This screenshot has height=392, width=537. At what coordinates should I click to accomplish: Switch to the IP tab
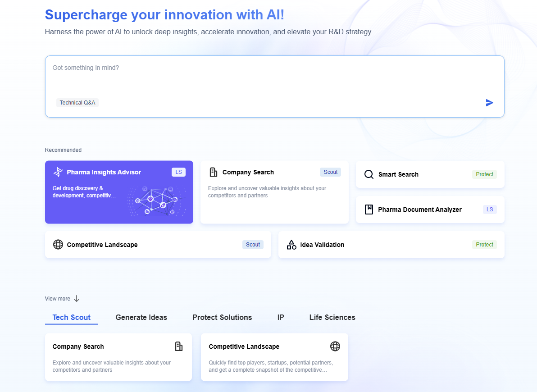(x=281, y=318)
